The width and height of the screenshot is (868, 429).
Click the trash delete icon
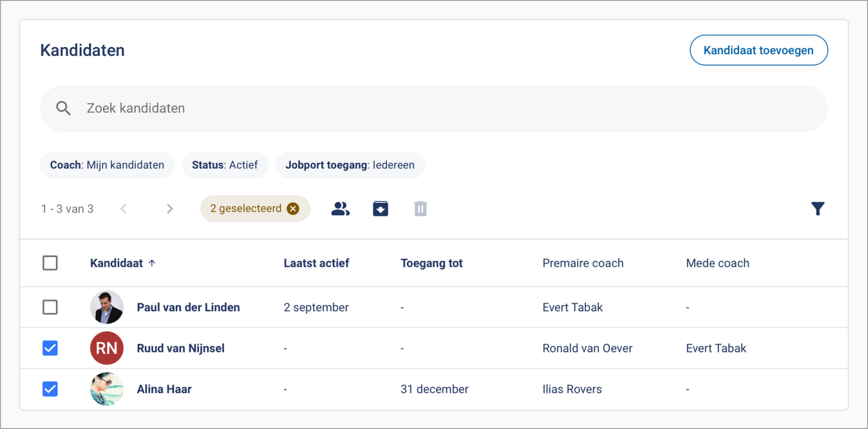(420, 209)
